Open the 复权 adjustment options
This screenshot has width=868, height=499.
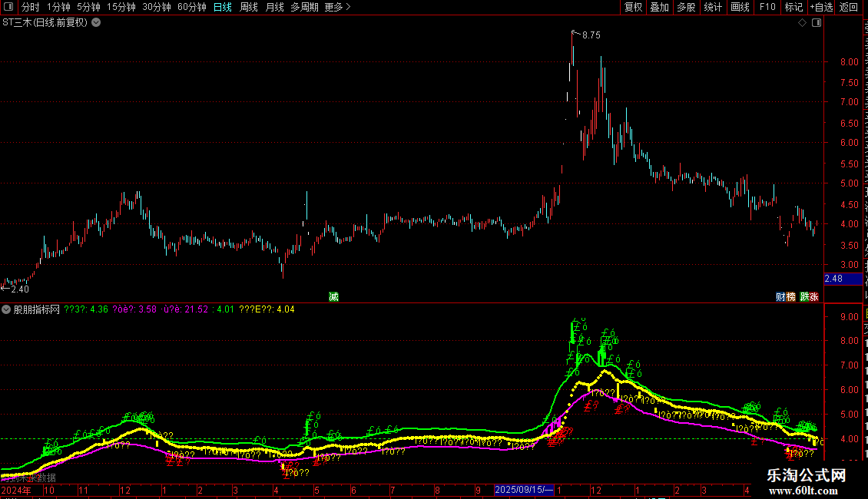coord(633,7)
